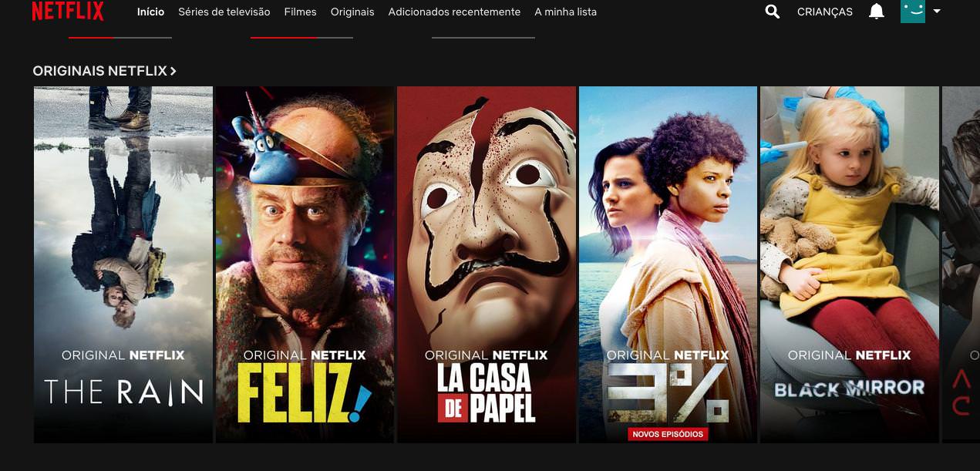Click the teal smiley profile avatar
This screenshot has height=471, width=980.
(913, 12)
